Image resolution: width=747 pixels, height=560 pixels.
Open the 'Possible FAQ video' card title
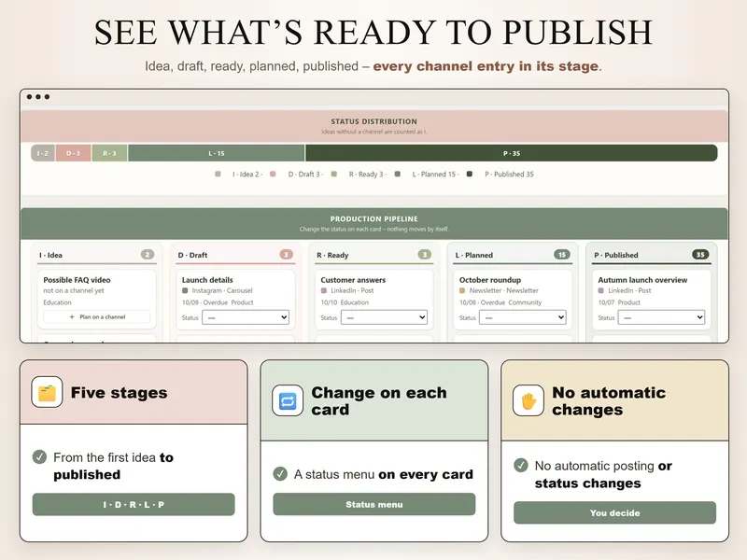(x=77, y=280)
